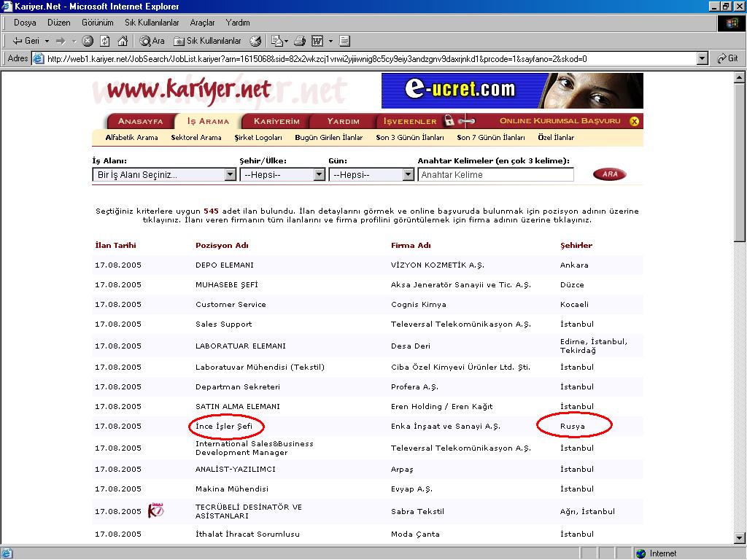
Task: Open the address bar dropdown arrow
Action: [x=703, y=58]
